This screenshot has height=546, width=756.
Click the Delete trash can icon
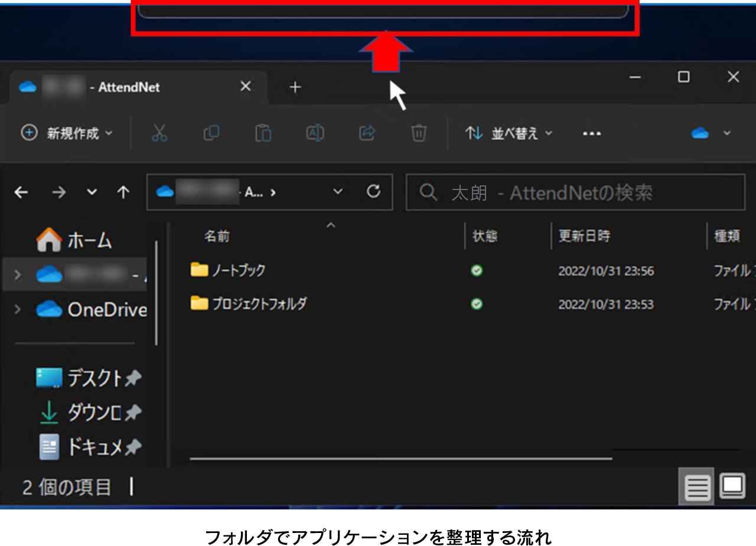419,133
